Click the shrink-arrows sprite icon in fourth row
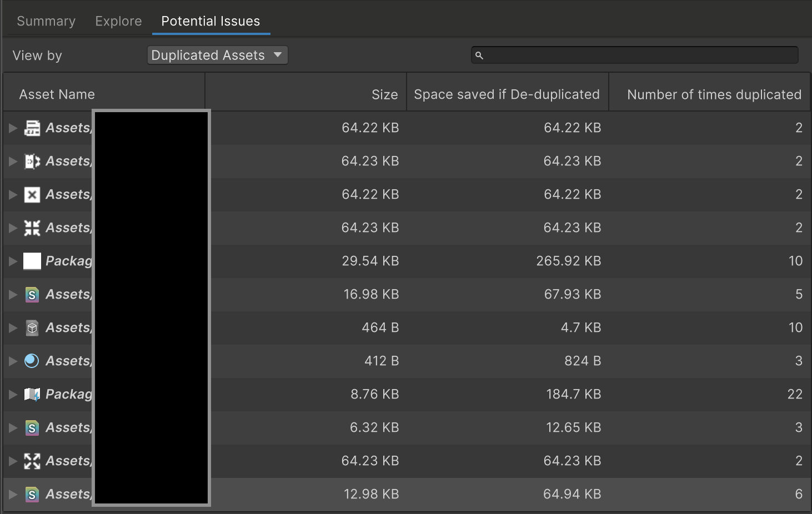 (32, 228)
